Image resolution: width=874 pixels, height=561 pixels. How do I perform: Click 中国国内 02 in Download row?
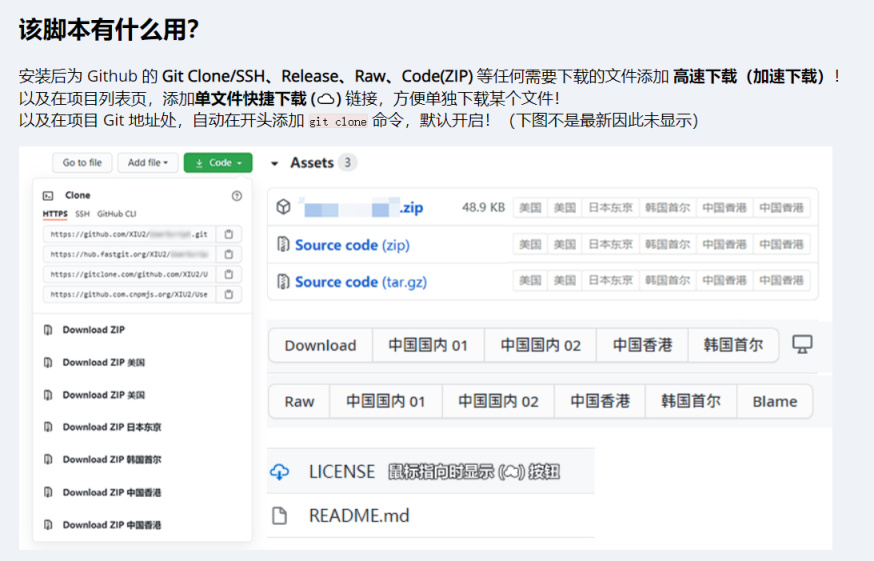pos(541,346)
